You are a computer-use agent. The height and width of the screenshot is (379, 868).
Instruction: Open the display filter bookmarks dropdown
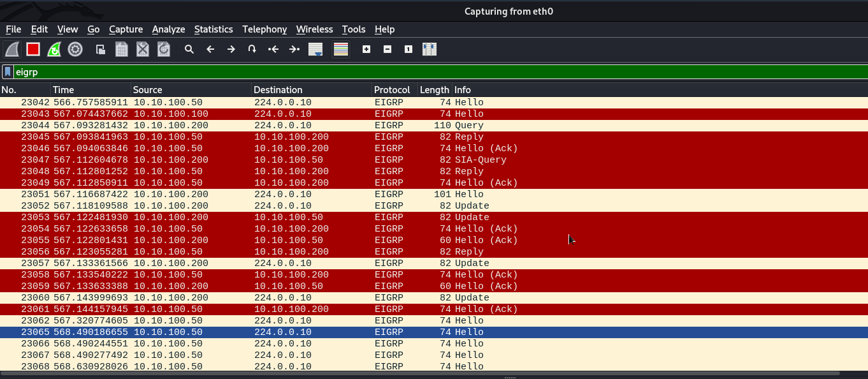point(8,72)
